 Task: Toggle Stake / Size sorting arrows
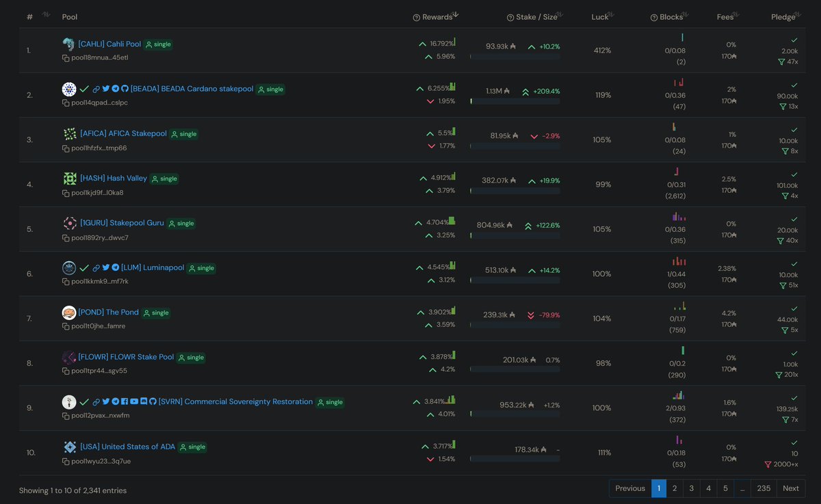coord(560,12)
